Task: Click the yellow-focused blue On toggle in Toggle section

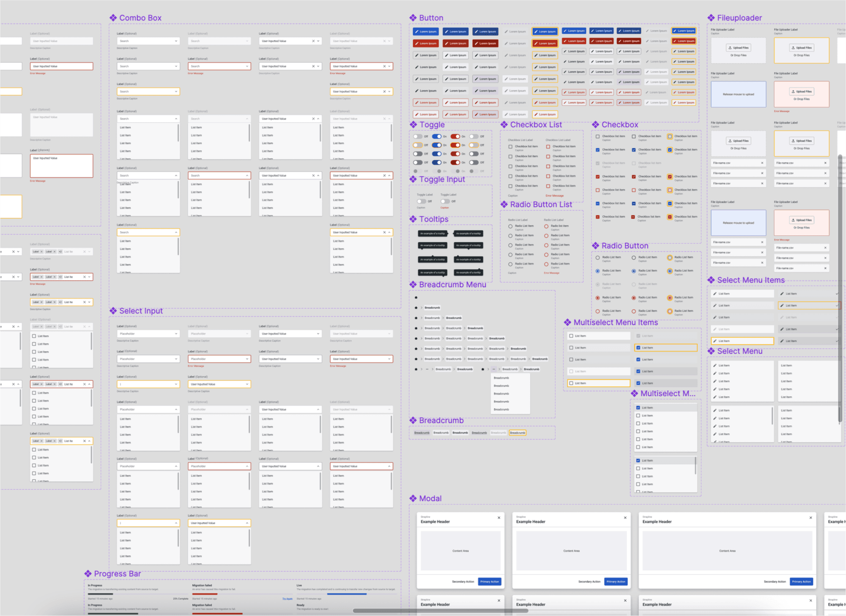Action: point(436,145)
